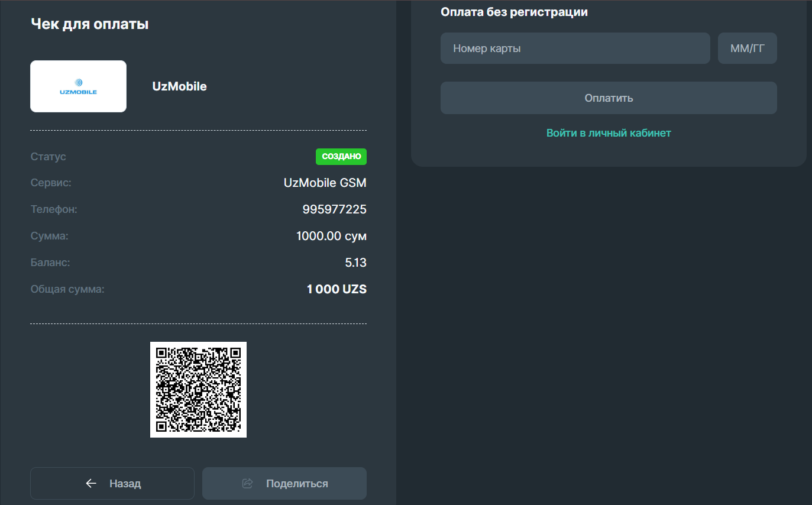The height and width of the screenshot is (505, 812).
Task: Focus the ММ/ГГ expiry field
Action: (747, 48)
